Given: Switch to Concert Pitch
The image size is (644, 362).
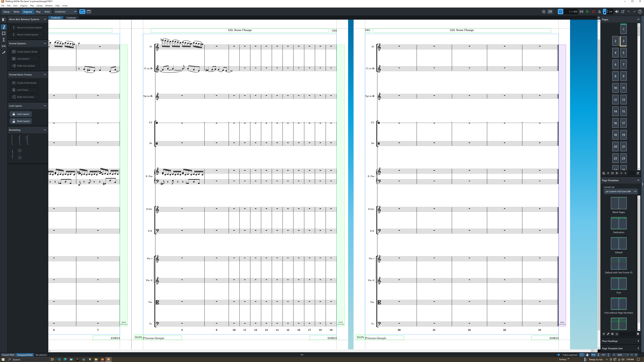Looking at the screenshot, I should click(8, 355).
